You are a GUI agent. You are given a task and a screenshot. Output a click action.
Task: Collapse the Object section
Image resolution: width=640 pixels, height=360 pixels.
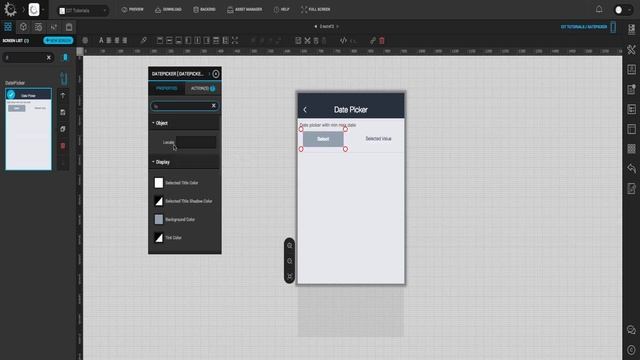pos(184,123)
